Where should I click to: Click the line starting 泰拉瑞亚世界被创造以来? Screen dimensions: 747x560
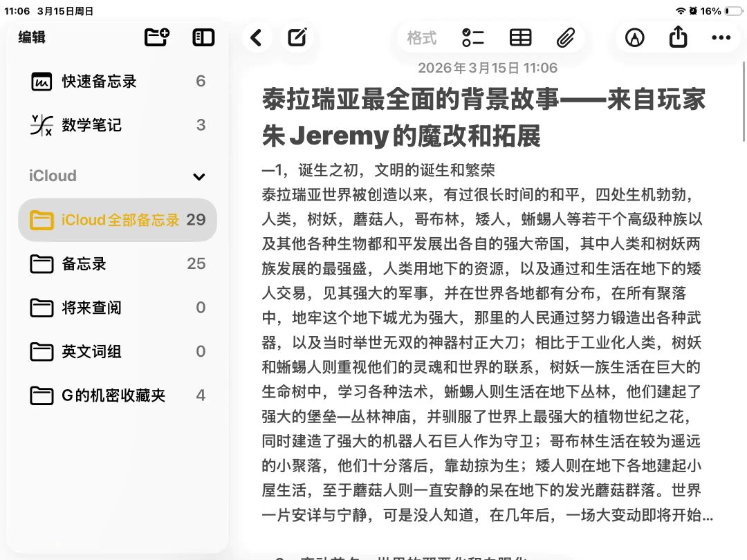point(477,195)
